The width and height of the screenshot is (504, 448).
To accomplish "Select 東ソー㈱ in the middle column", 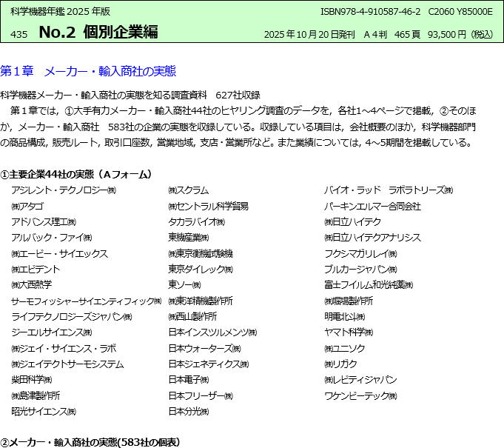I will 184,285.
